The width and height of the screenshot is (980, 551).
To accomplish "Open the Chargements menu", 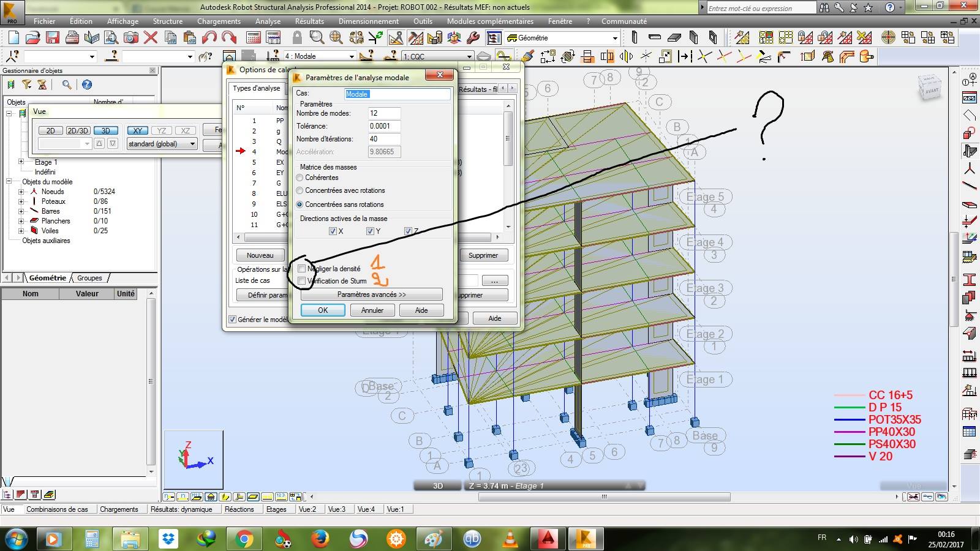I will [219, 21].
